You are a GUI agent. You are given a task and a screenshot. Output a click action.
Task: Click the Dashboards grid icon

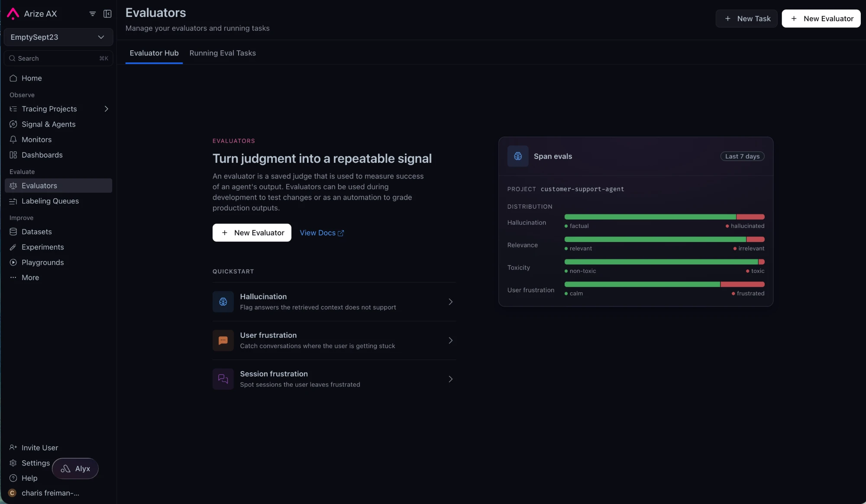pos(13,155)
